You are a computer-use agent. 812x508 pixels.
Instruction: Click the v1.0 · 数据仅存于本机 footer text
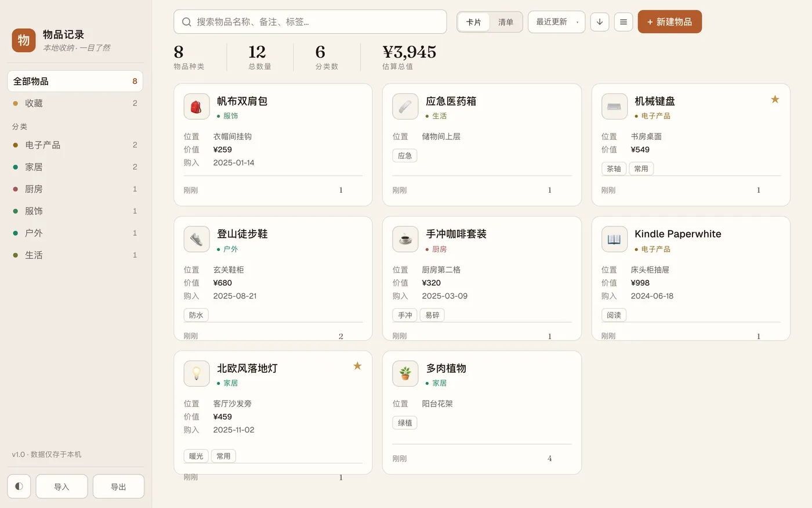pyautogui.click(x=46, y=455)
